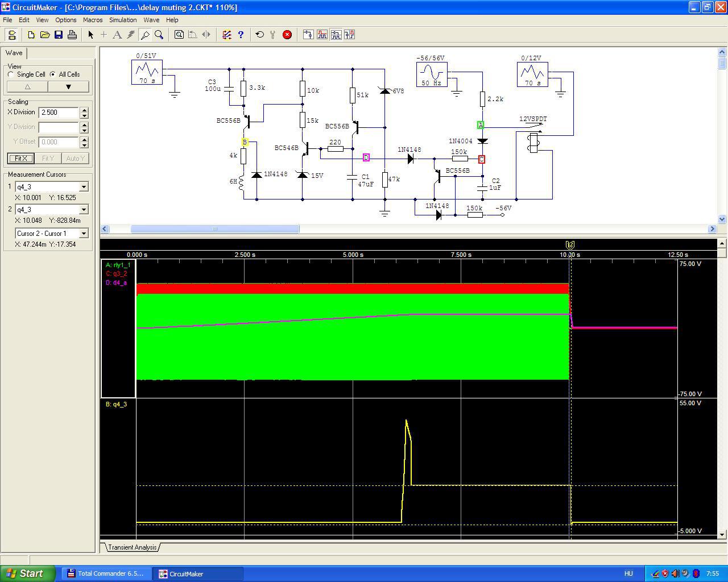Open the Macros menu
The width and height of the screenshot is (728, 582).
click(x=93, y=20)
